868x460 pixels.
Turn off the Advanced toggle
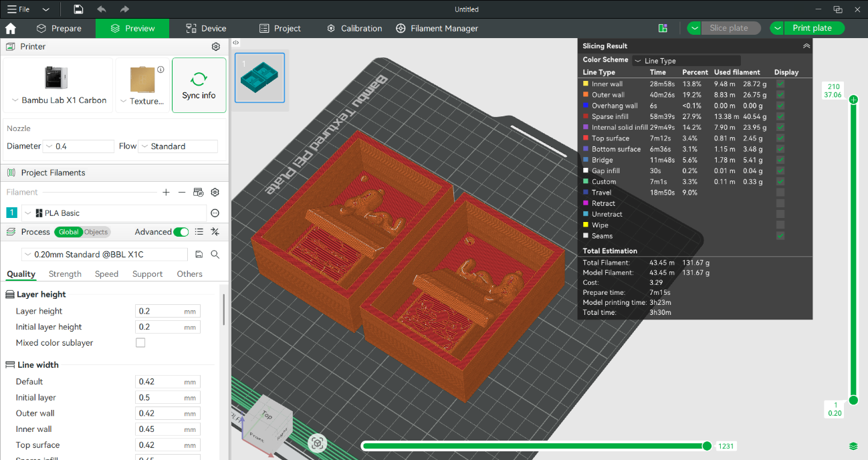pos(181,232)
